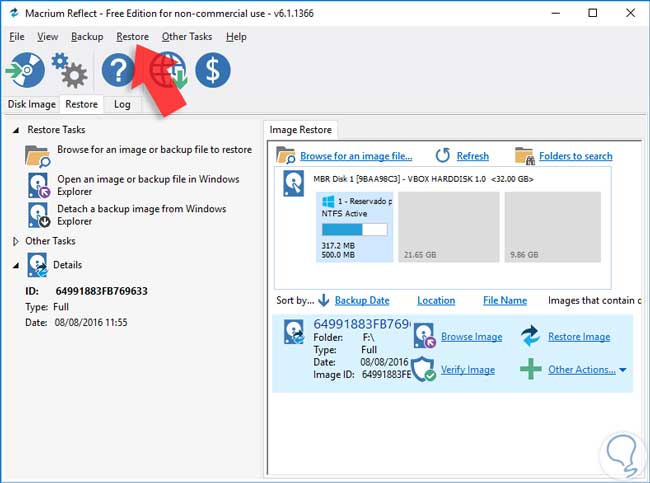
Task: Select the 1 - Reservado NTFS Active partition
Action: pos(354,227)
